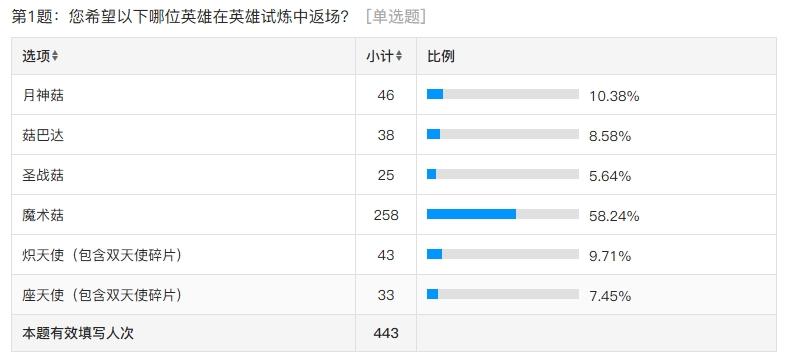Click 座天使（包含双天使碎片）option
This screenshot has height=361, width=795.
(102, 295)
